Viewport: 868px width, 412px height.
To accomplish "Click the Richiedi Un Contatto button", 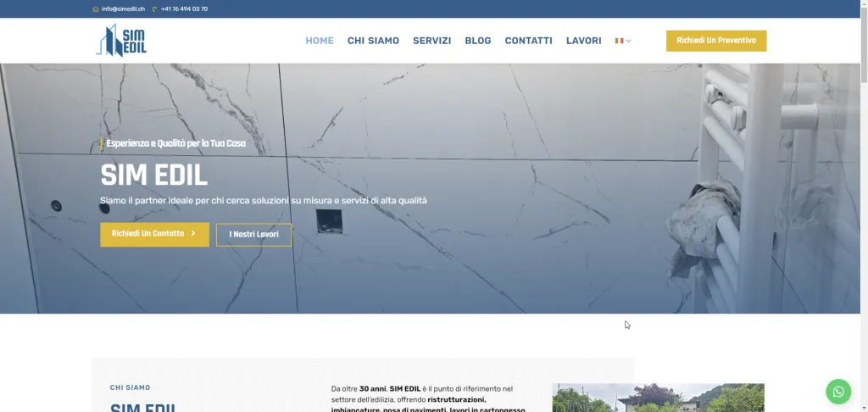I will pyautogui.click(x=154, y=234).
